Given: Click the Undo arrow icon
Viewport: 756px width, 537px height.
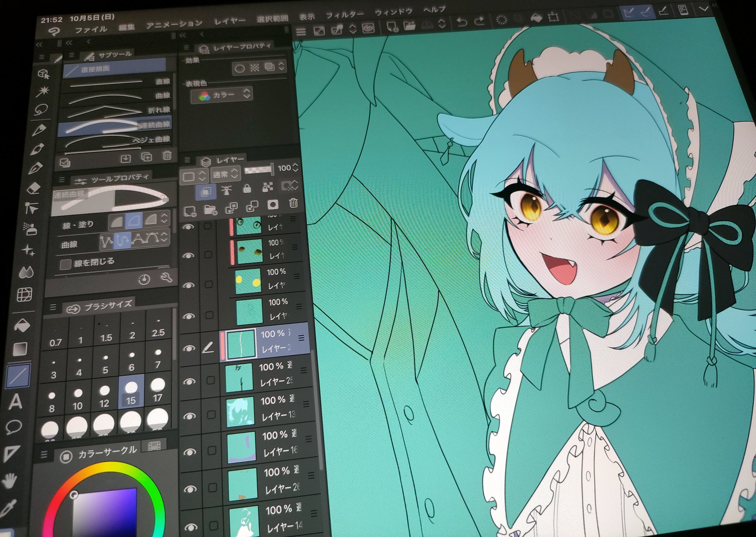Looking at the screenshot, I should 461,23.
